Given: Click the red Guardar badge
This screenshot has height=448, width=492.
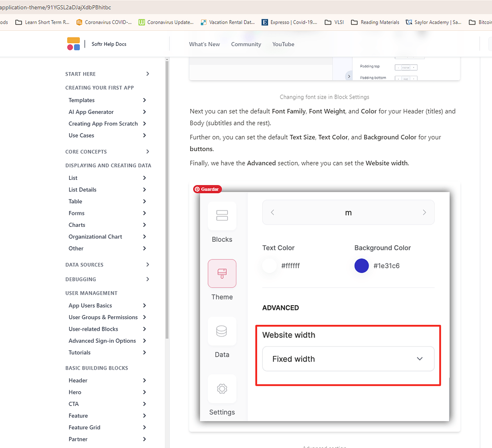Looking at the screenshot, I should pos(207,189).
